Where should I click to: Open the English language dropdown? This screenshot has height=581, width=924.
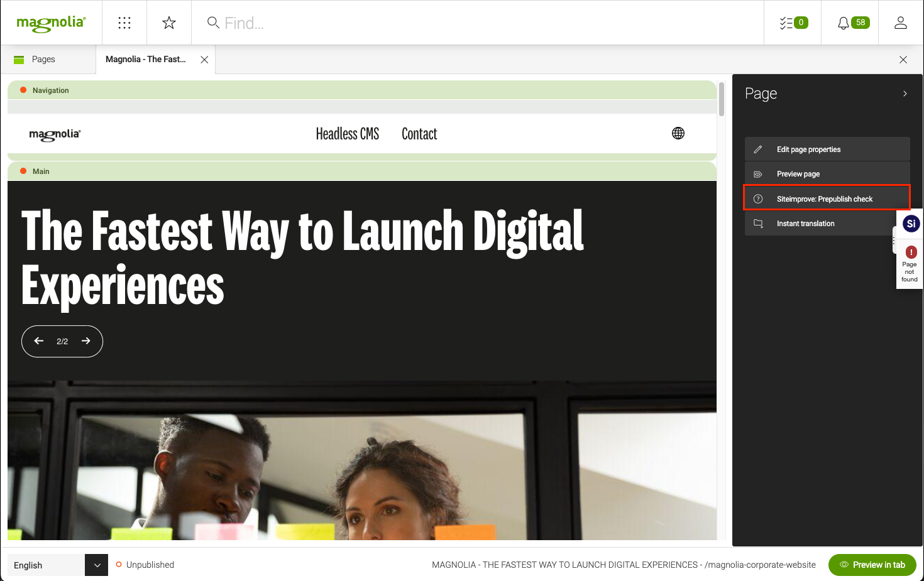pyautogui.click(x=96, y=565)
